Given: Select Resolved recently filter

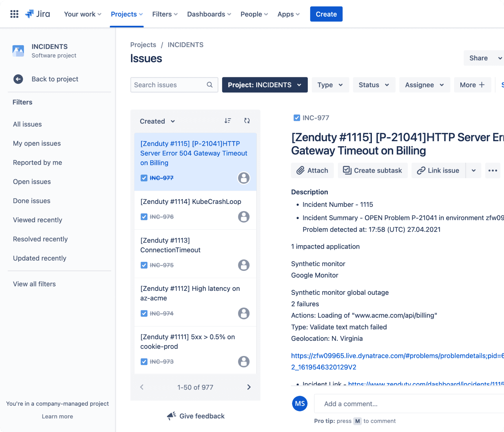Looking at the screenshot, I should 40,239.
